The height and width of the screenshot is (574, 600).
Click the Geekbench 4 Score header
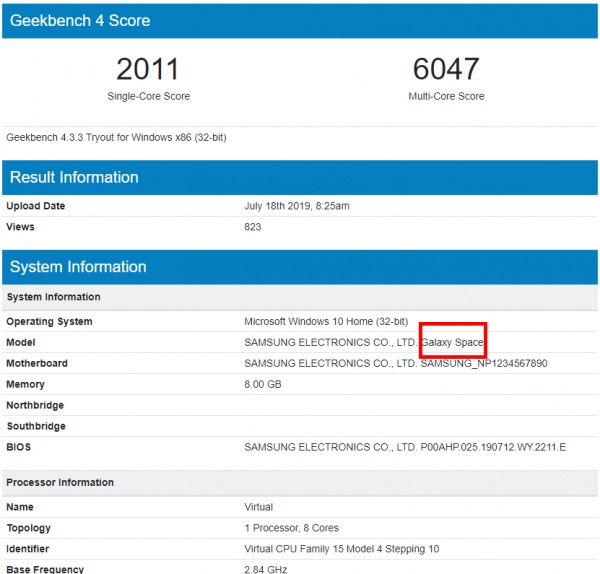(300, 21)
